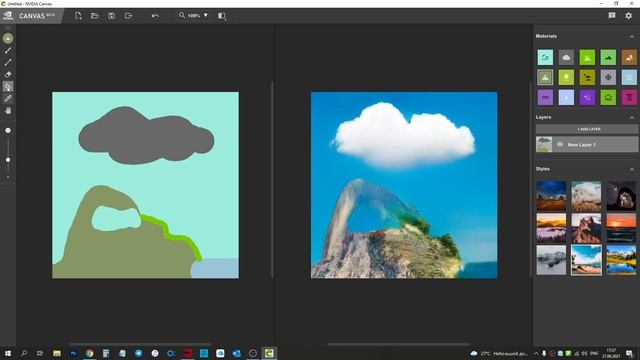Image resolution: width=640 pixels, height=360 pixels.
Task: Open the settings gear
Action: [x=629, y=16]
